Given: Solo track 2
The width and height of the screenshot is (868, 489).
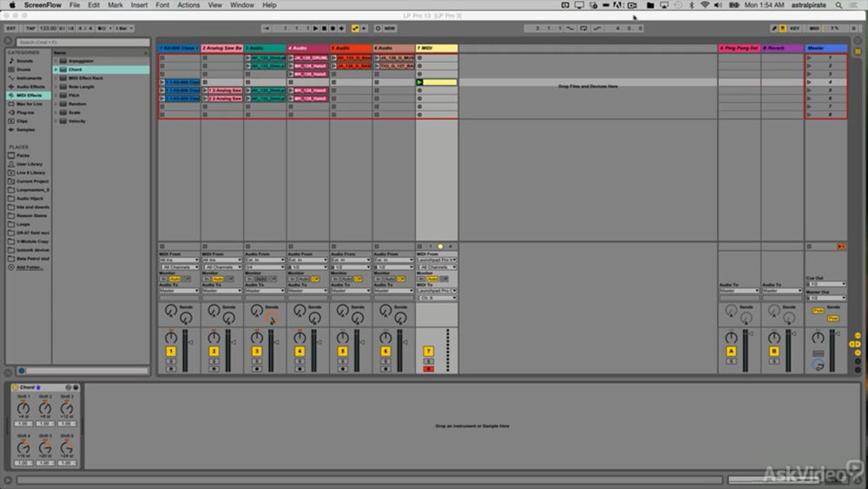Looking at the screenshot, I should coord(214,361).
